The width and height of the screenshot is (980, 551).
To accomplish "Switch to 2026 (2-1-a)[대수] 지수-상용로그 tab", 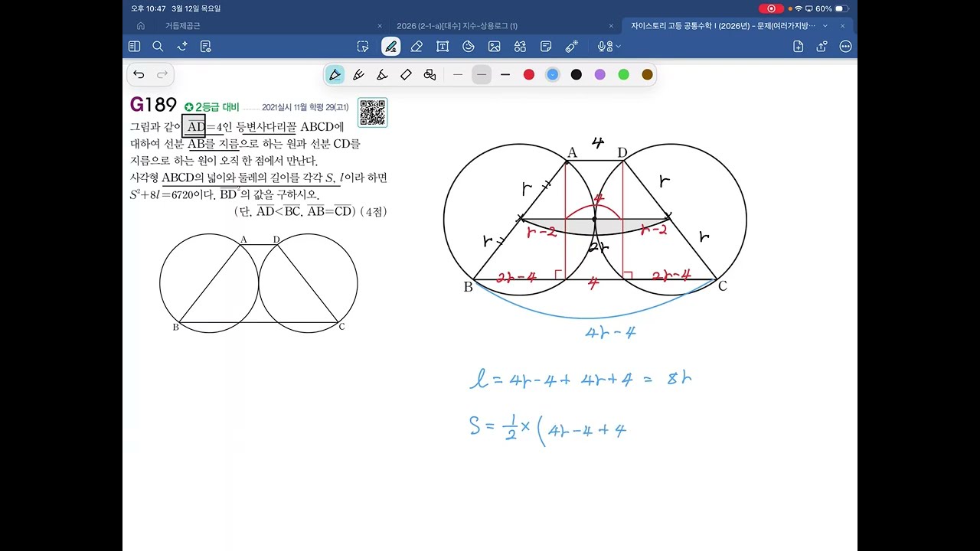I will tap(456, 25).
